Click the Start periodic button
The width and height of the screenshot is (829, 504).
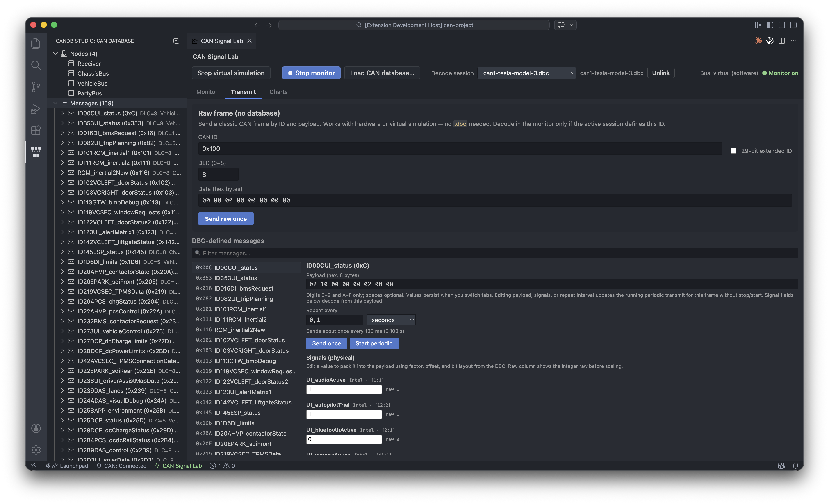tap(374, 343)
